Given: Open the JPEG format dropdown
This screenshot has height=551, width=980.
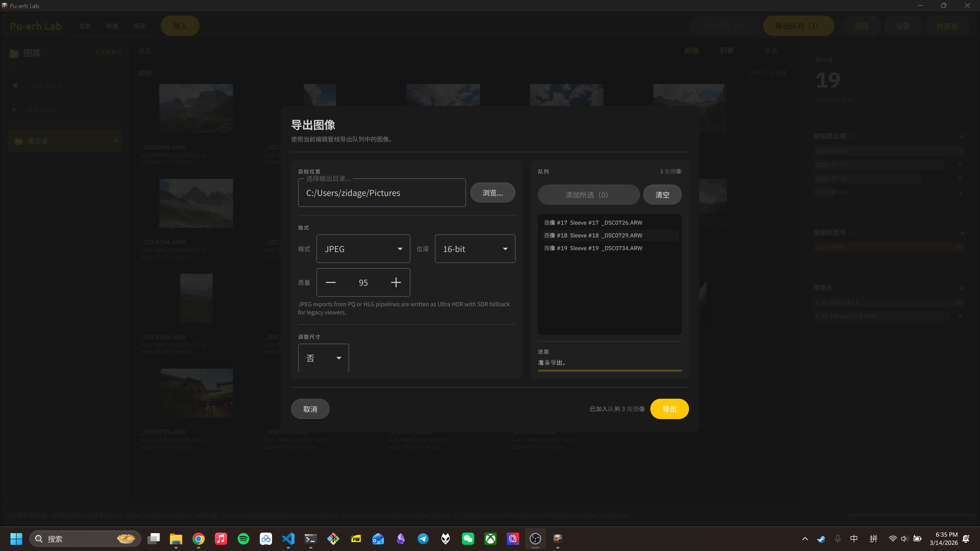Looking at the screenshot, I should 363,249.
